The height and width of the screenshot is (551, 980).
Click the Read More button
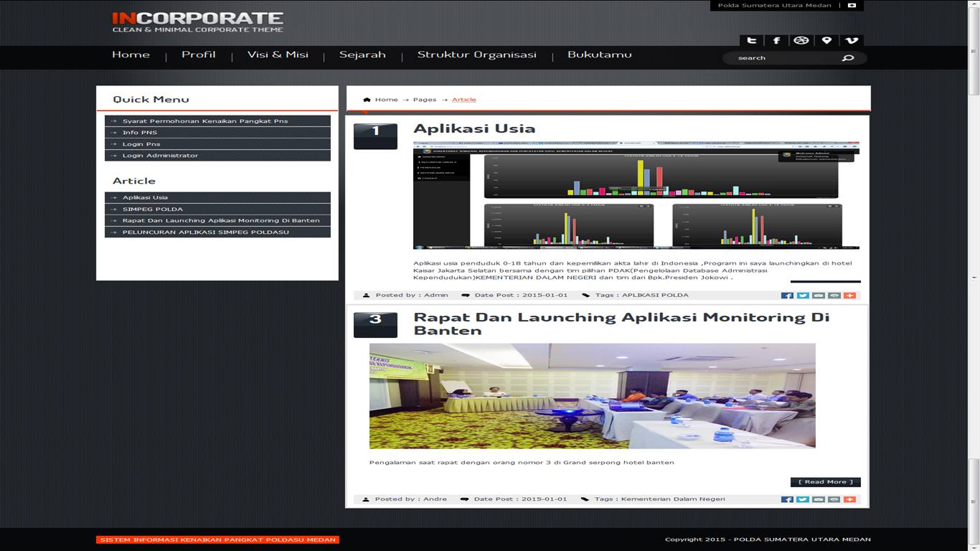pyautogui.click(x=825, y=482)
